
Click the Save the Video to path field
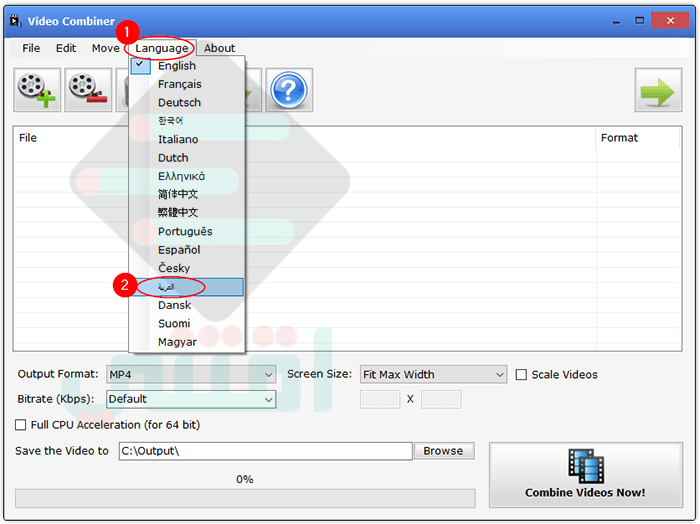point(265,451)
